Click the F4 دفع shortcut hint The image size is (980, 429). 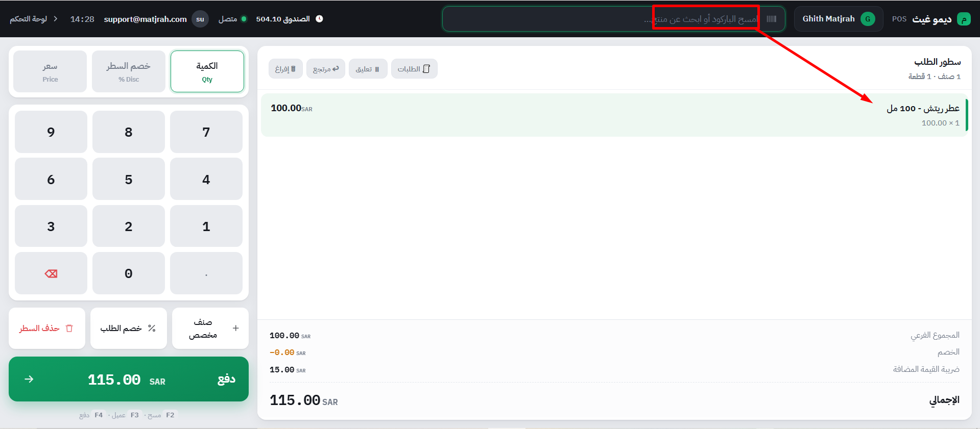click(x=91, y=415)
